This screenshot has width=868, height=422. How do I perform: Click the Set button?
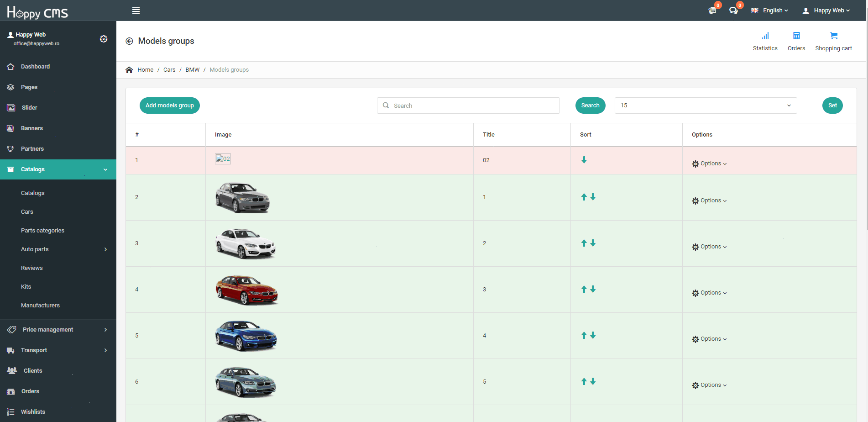click(832, 105)
